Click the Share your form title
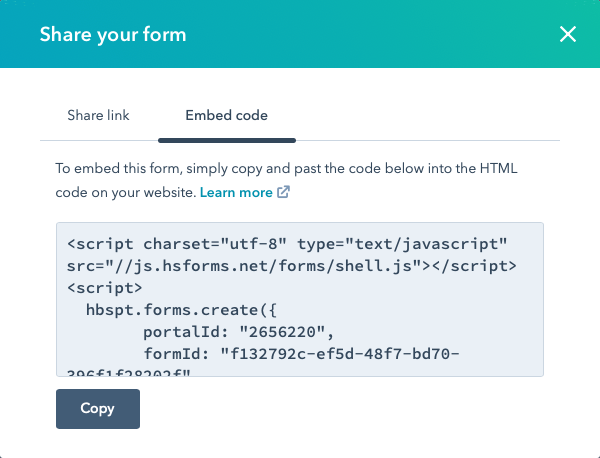 113,34
